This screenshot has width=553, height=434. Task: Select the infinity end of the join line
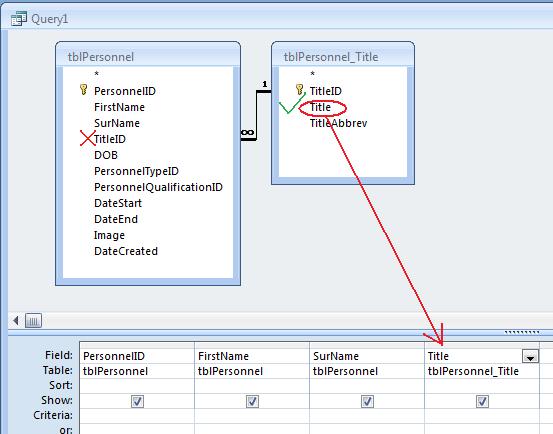[247, 133]
